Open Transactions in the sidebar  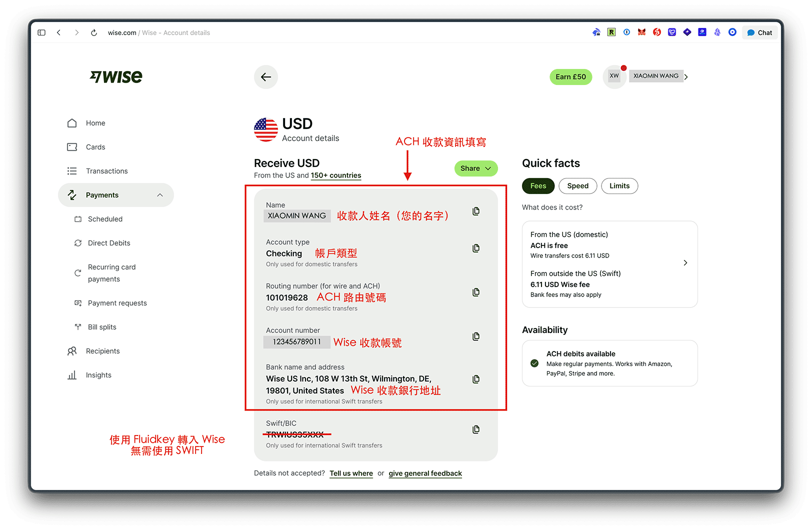106,171
